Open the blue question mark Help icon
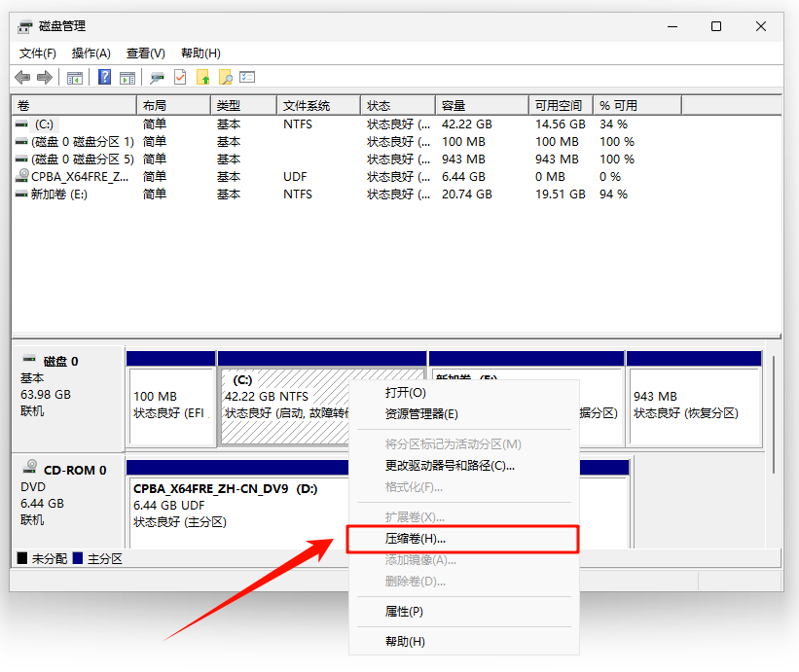 point(104,77)
